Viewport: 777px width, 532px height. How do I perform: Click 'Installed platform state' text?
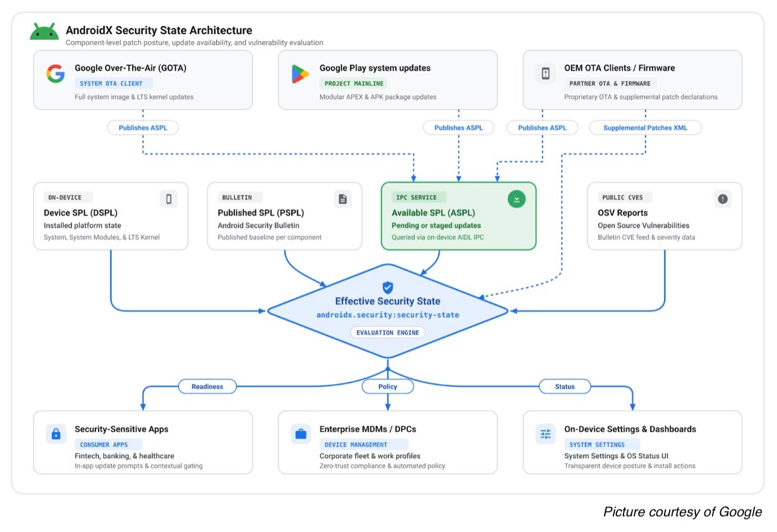click(83, 226)
